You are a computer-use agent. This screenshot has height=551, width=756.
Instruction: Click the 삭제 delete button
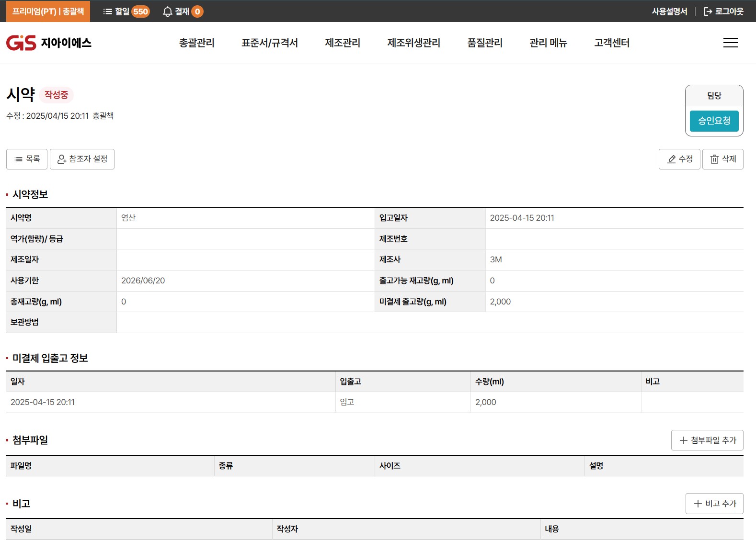point(722,159)
